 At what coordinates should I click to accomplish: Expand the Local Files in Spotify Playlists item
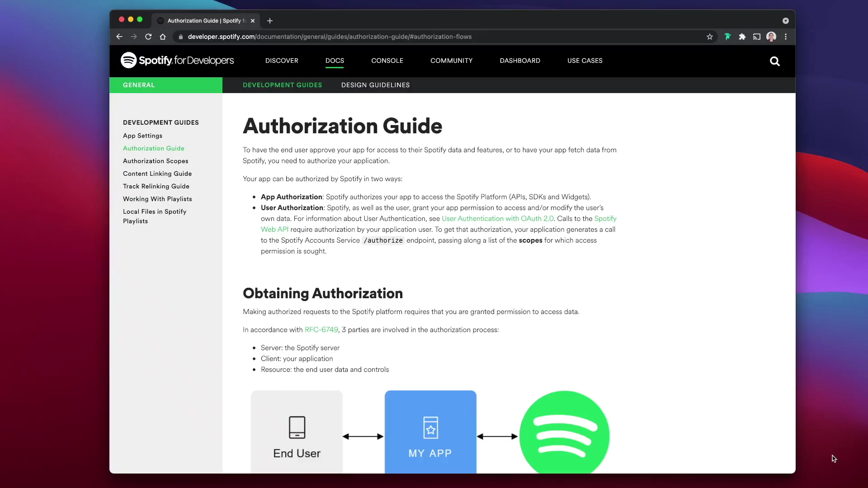[x=155, y=216]
